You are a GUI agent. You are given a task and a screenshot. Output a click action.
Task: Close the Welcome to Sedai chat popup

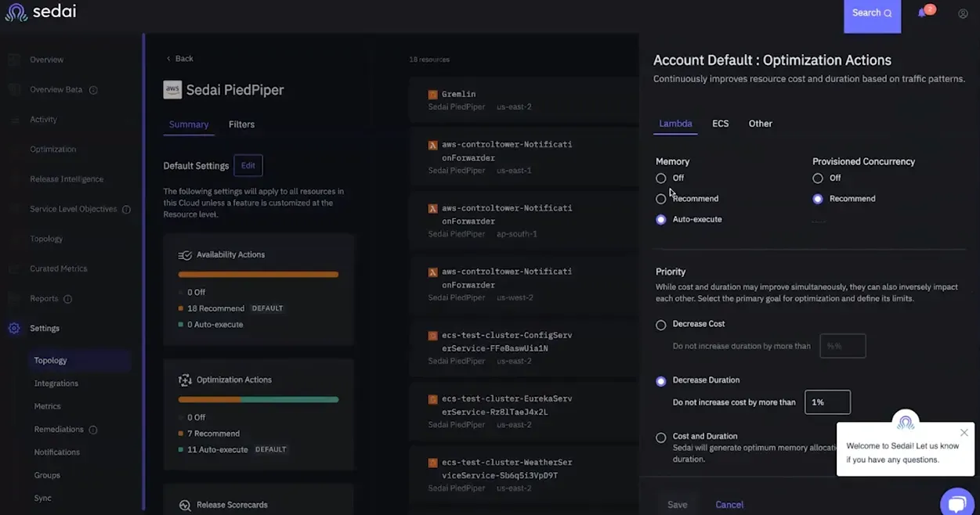pyautogui.click(x=964, y=433)
